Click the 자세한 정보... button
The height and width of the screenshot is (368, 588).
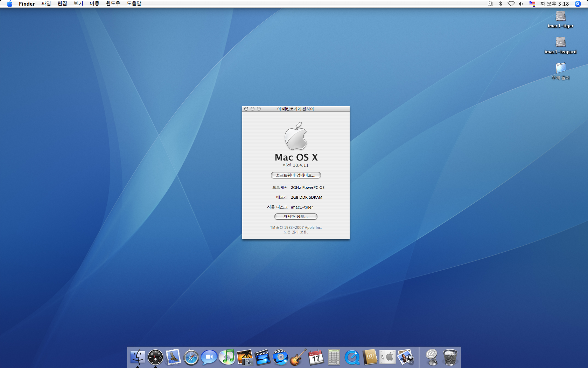[x=296, y=217]
